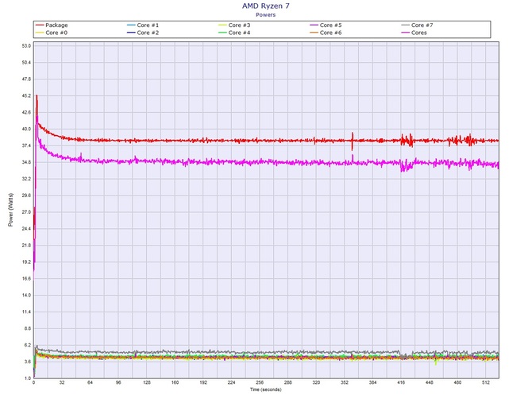Click the 32 x-axis tick label
This screenshot has height=399, width=532.
click(x=62, y=382)
